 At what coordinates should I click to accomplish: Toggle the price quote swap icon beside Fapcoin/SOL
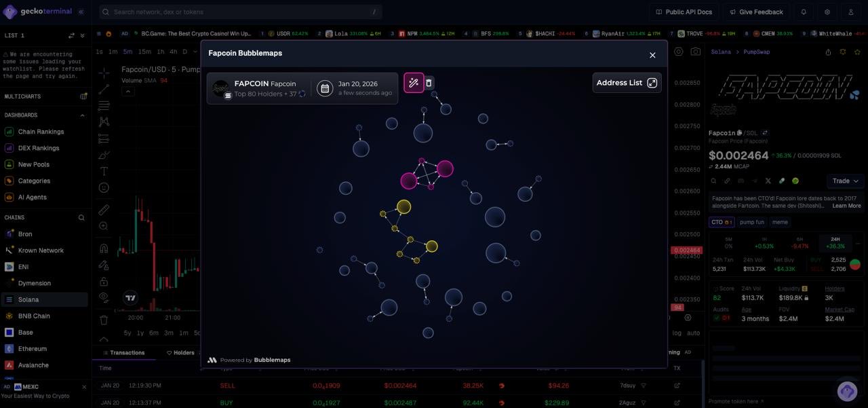pyautogui.click(x=765, y=133)
